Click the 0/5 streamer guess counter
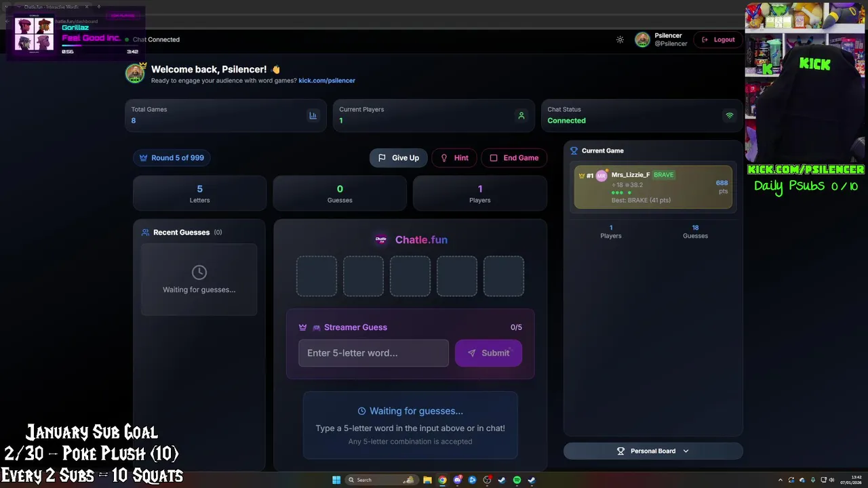 (x=516, y=327)
